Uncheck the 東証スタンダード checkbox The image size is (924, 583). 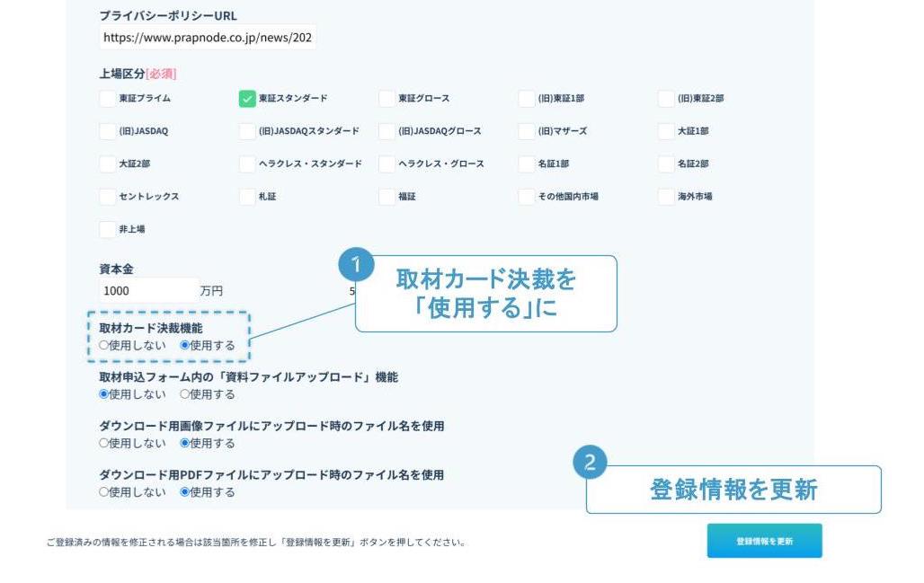[247, 99]
